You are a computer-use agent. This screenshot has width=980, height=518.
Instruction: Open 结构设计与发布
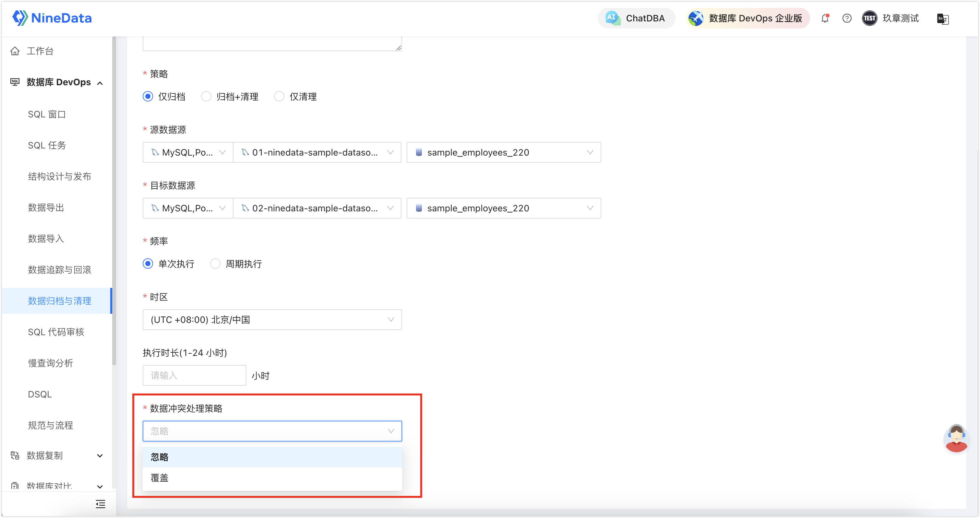pos(59,176)
